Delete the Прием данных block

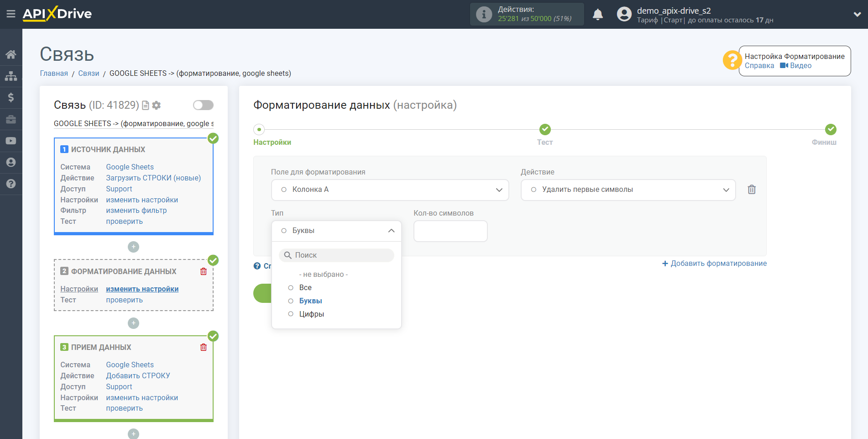[x=204, y=347]
